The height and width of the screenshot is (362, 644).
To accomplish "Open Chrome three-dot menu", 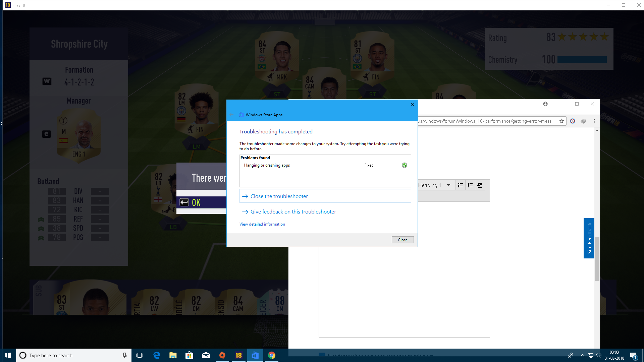I will (x=594, y=121).
